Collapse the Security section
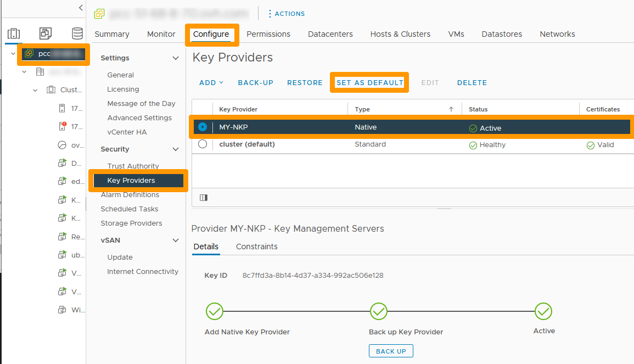 [176, 149]
